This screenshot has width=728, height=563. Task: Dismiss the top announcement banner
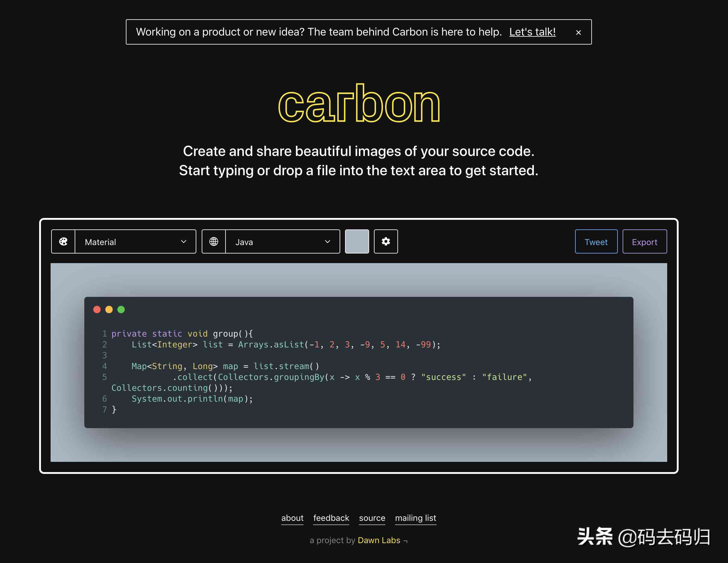coord(578,31)
